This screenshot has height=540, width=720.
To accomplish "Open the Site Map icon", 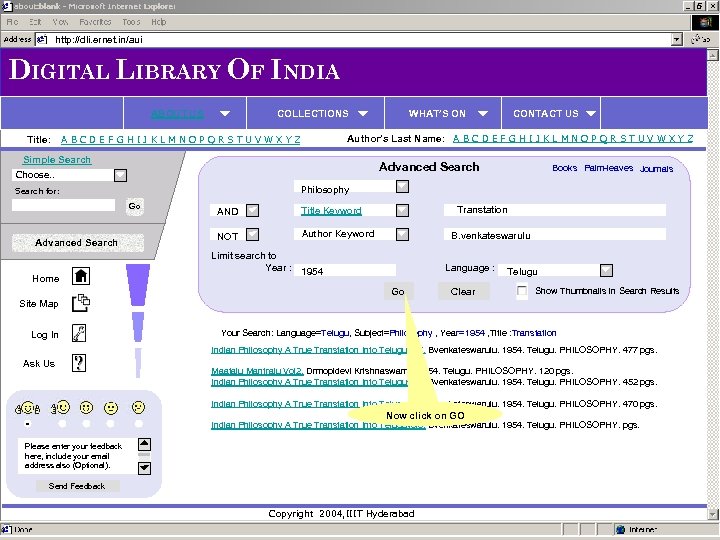I will pyautogui.click(x=81, y=303).
